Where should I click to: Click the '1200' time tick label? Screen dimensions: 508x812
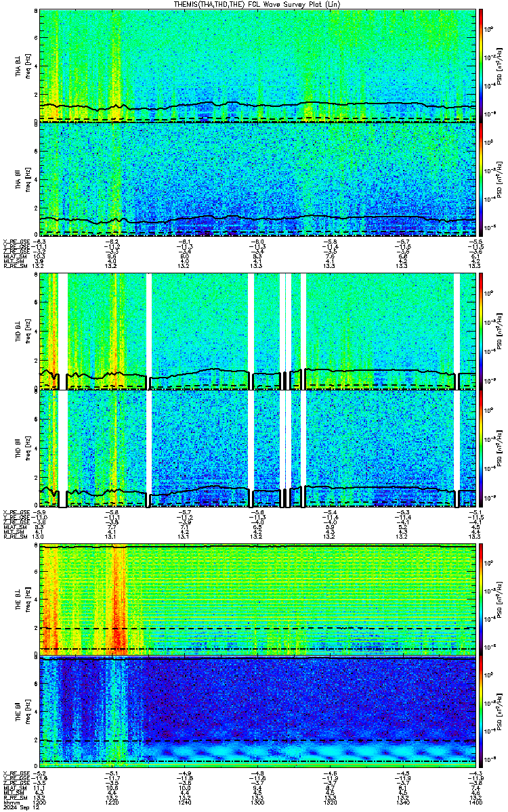(39, 802)
